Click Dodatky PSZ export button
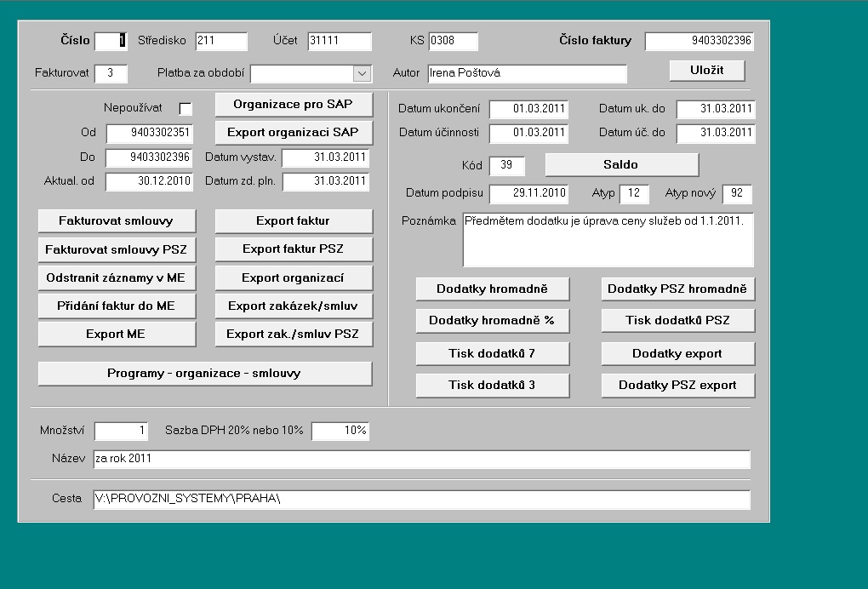Image resolution: width=868 pixels, height=589 pixels. pyautogui.click(x=677, y=386)
